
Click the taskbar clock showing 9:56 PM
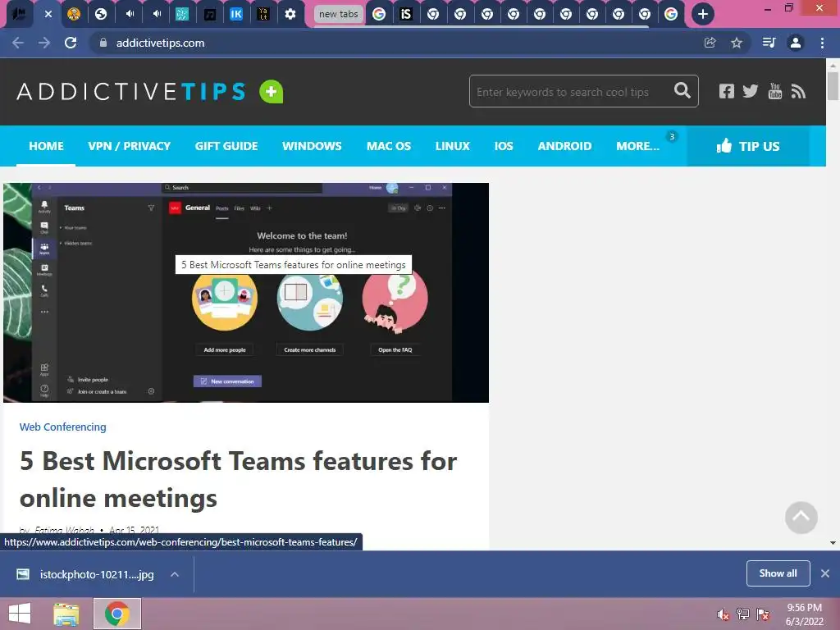[804, 614]
